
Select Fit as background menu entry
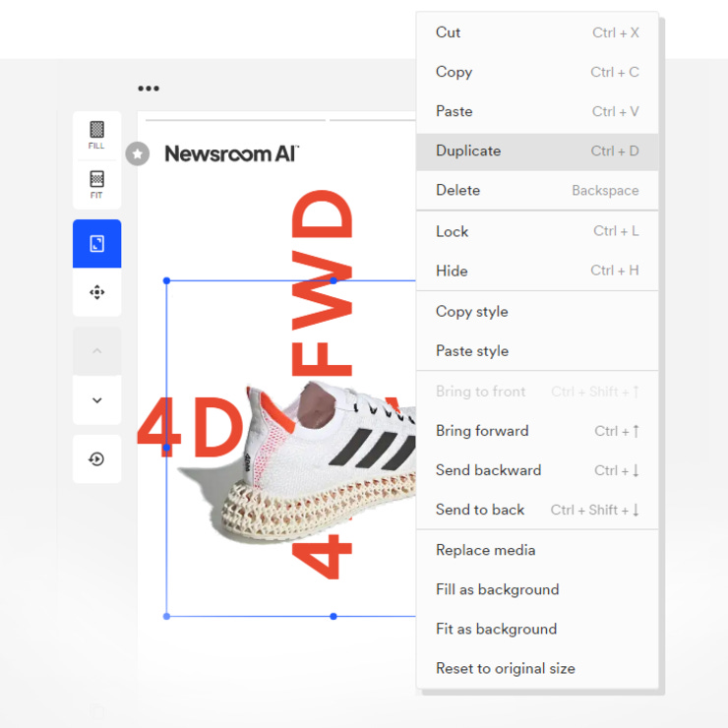(x=537, y=629)
